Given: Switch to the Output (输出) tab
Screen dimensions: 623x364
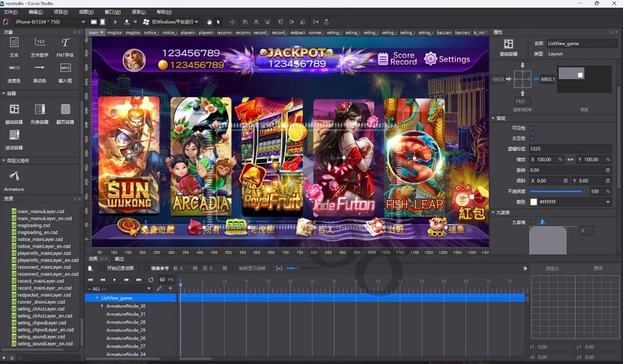Looking at the screenshot, I should pos(119,258).
